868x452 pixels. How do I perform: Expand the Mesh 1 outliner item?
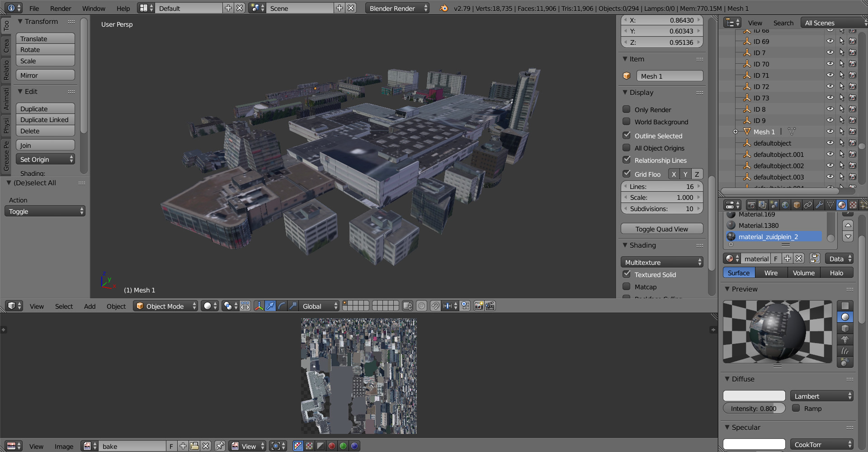pos(736,132)
